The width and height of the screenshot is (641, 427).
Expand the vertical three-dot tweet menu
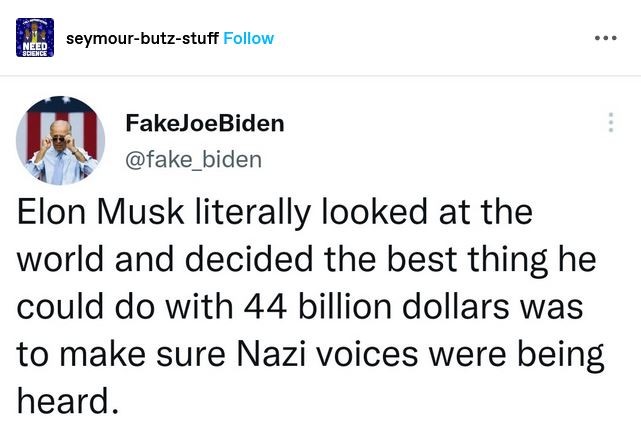tap(611, 123)
